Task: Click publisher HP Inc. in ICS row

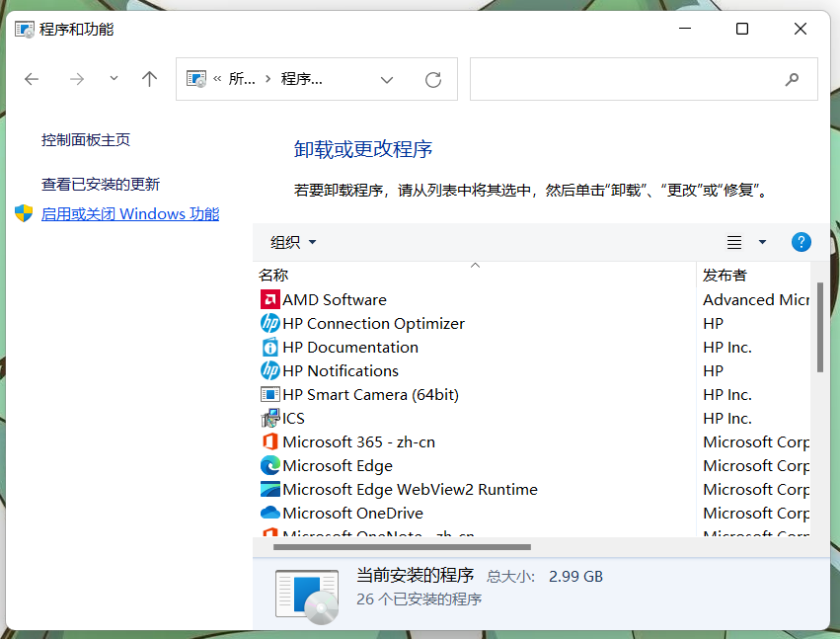Action: click(727, 418)
